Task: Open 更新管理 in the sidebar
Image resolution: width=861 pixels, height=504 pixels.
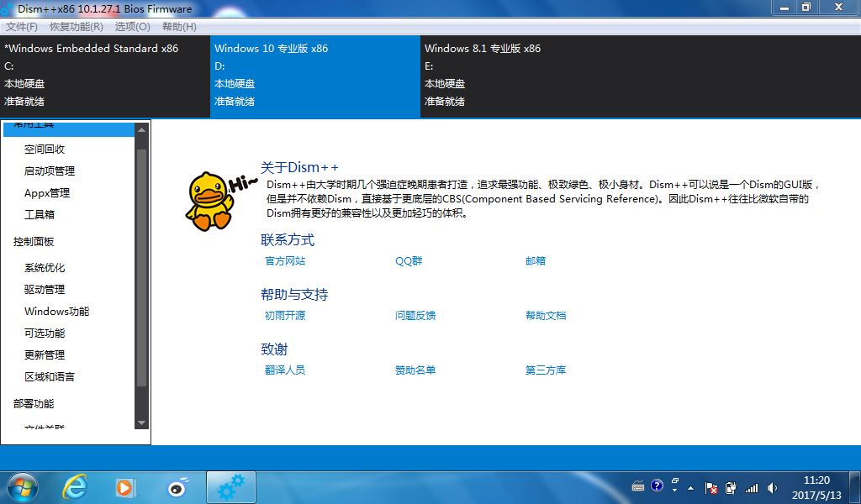Action: (45, 354)
